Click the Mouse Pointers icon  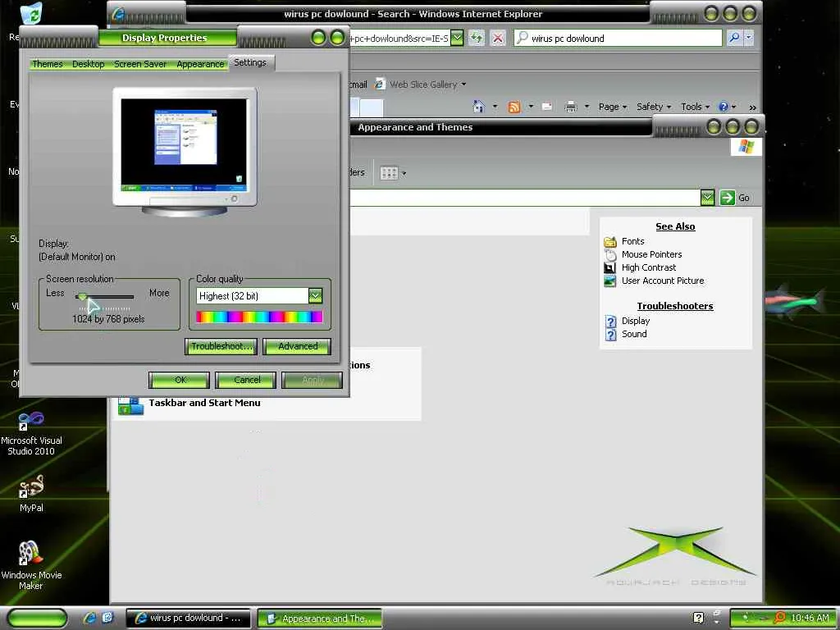(610, 254)
